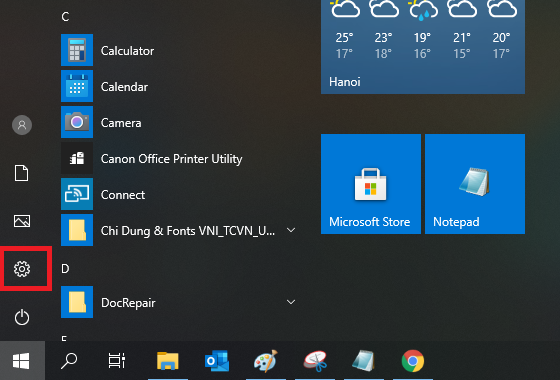Click the rainy 19° forecast day
This screenshot has width=560, height=380.
click(422, 30)
